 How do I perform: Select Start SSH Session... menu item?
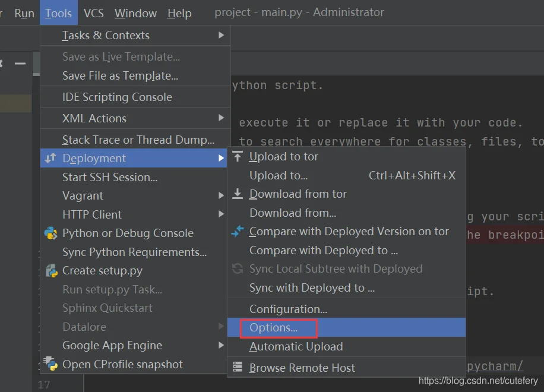[110, 177]
